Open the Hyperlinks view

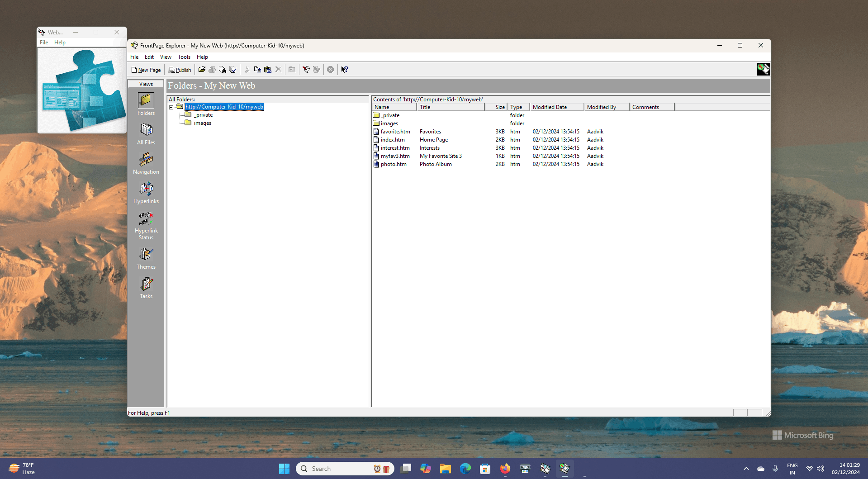coord(146,193)
